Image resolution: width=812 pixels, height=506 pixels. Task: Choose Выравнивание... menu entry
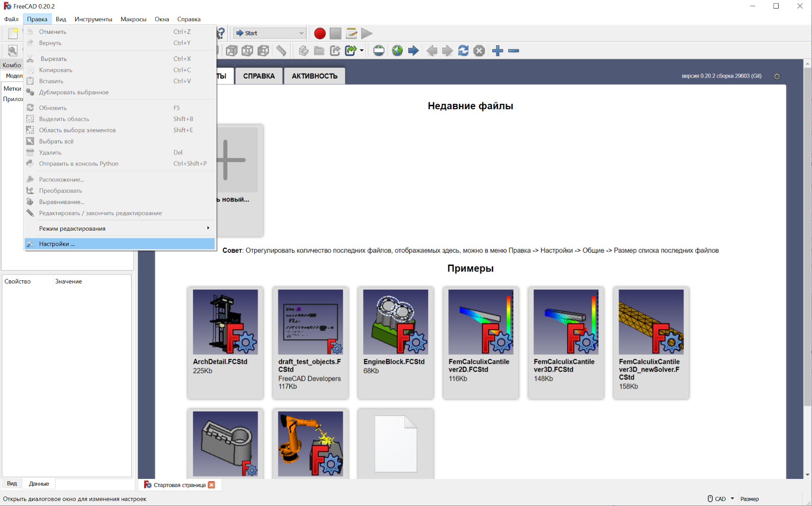[x=120, y=202]
